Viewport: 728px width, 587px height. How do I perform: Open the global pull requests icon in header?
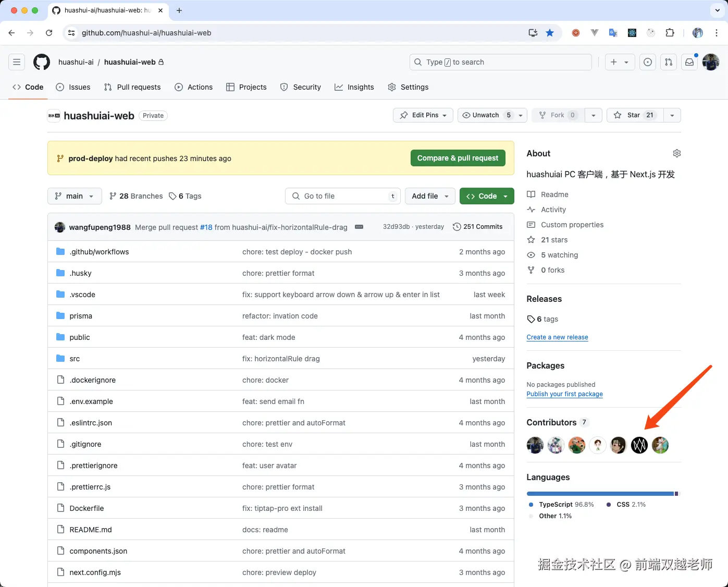(x=669, y=62)
